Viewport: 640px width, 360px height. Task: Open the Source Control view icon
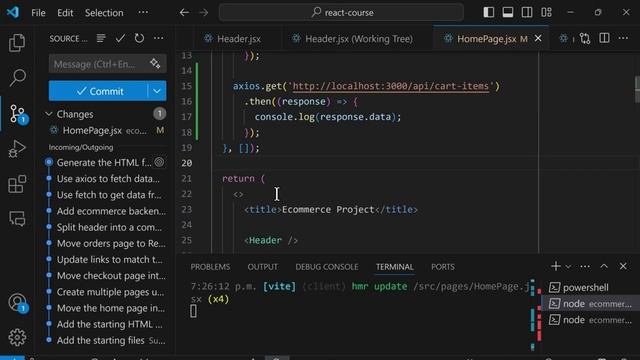coord(18,113)
